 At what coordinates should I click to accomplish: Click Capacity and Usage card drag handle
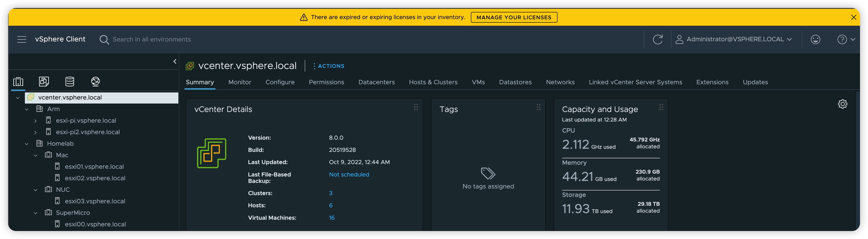pyautogui.click(x=661, y=107)
